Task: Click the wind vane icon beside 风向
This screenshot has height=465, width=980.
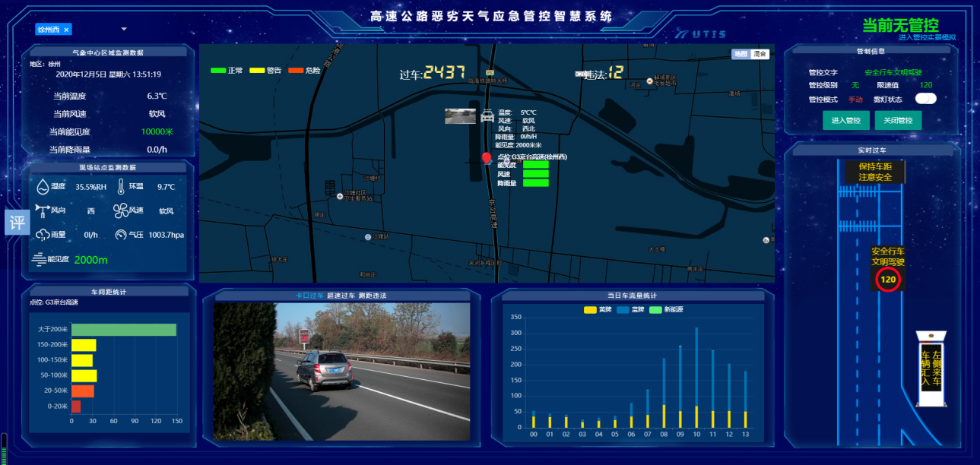Action: (x=43, y=210)
